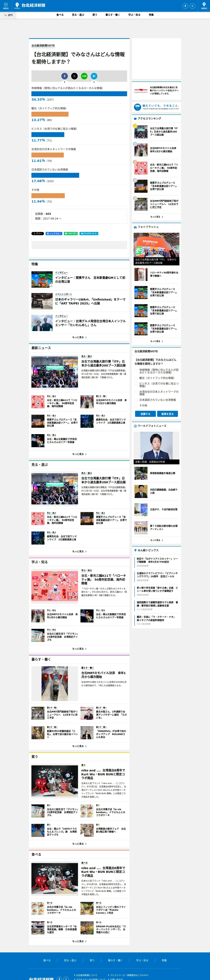Image resolution: width=210 pixels, height=980 pixels.
Task: Open たいわんめし influencer interview article
Action: [90, 323]
